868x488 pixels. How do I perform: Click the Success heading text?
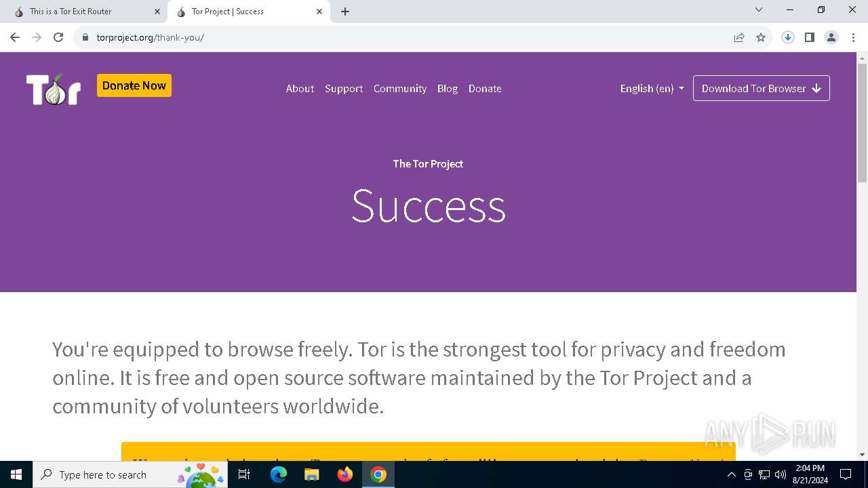pos(429,205)
